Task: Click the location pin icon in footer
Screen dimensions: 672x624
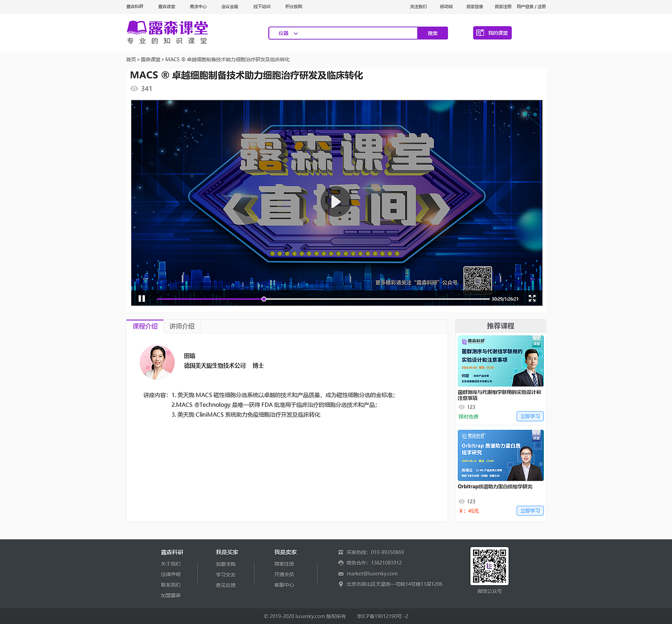Action: tap(341, 584)
